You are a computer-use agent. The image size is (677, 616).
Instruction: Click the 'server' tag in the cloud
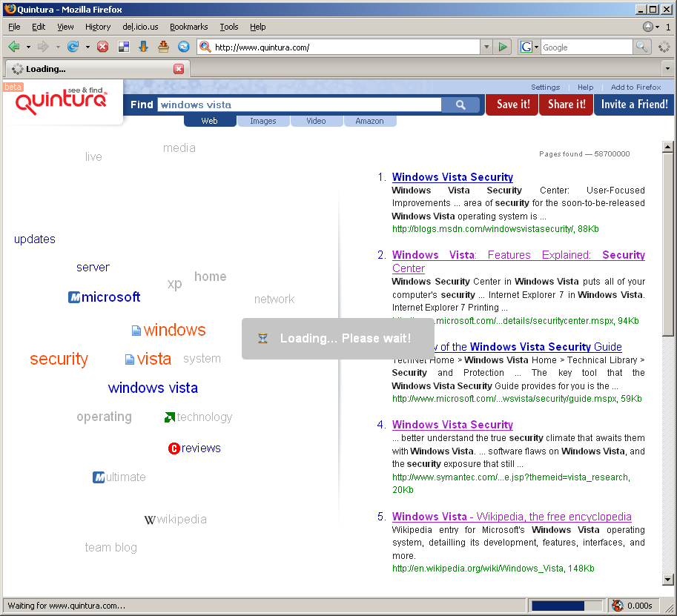pyautogui.click(x=93, y=267)
